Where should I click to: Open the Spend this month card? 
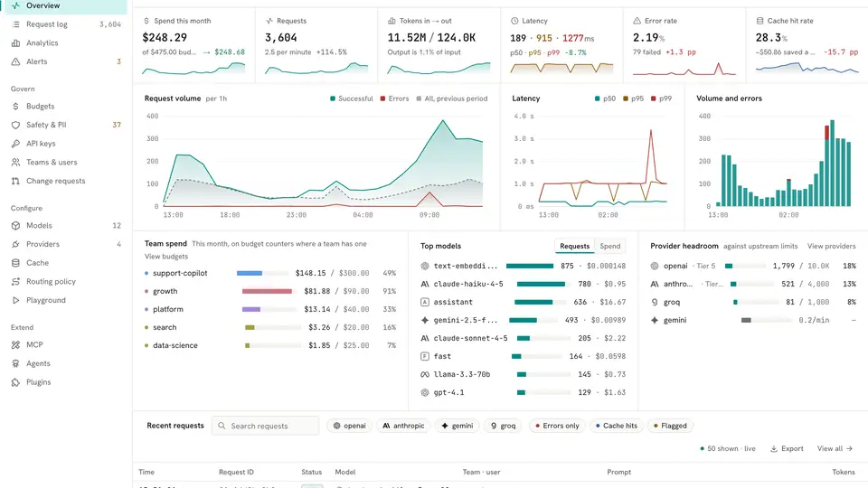(193, 45)
